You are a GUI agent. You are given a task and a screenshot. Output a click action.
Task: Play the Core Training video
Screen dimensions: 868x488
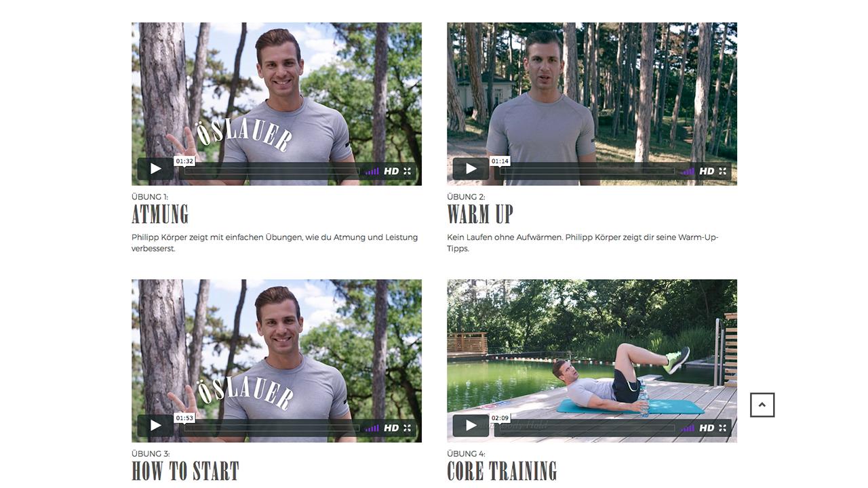471,426
